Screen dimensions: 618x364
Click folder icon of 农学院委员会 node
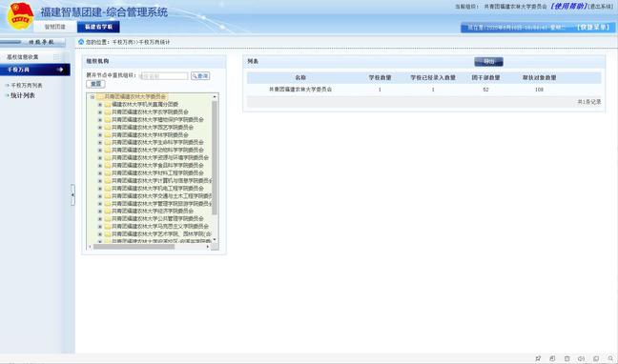click(108, 111)
